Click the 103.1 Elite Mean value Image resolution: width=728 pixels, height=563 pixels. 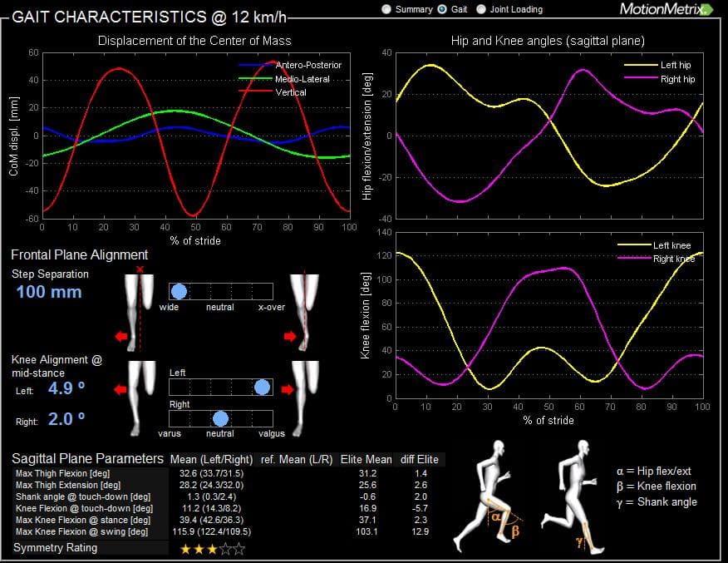[x=366, y=531]
